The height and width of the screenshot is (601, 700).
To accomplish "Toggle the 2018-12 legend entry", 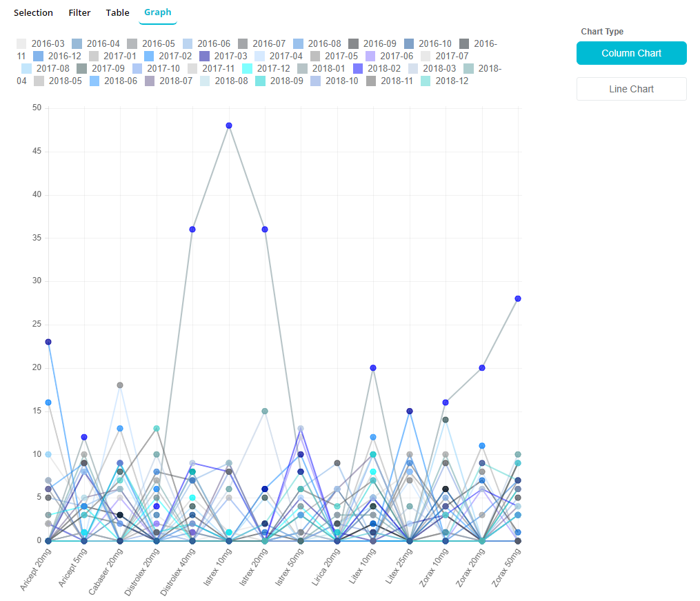I will tap(452, 81).
